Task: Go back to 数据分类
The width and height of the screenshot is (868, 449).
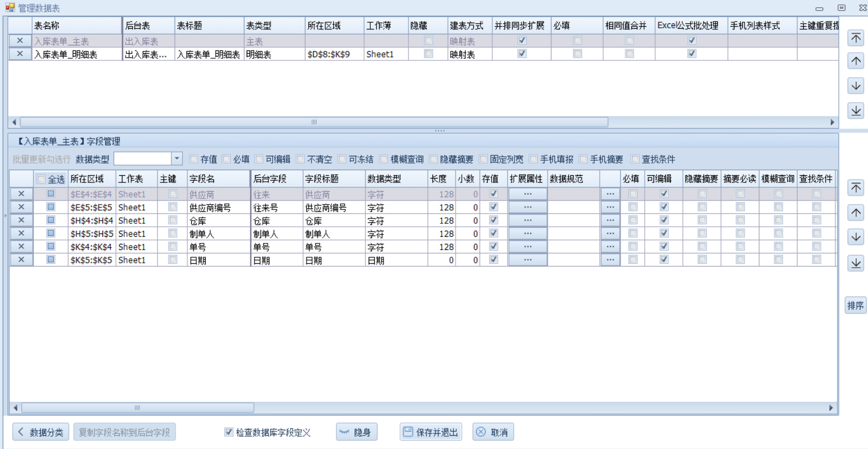Action: pos(40,432)
